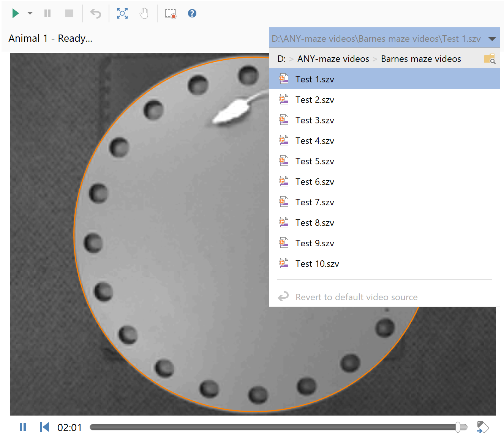Activate the Hand pan tool
504x441 pixels.
[x=144, y=13]
